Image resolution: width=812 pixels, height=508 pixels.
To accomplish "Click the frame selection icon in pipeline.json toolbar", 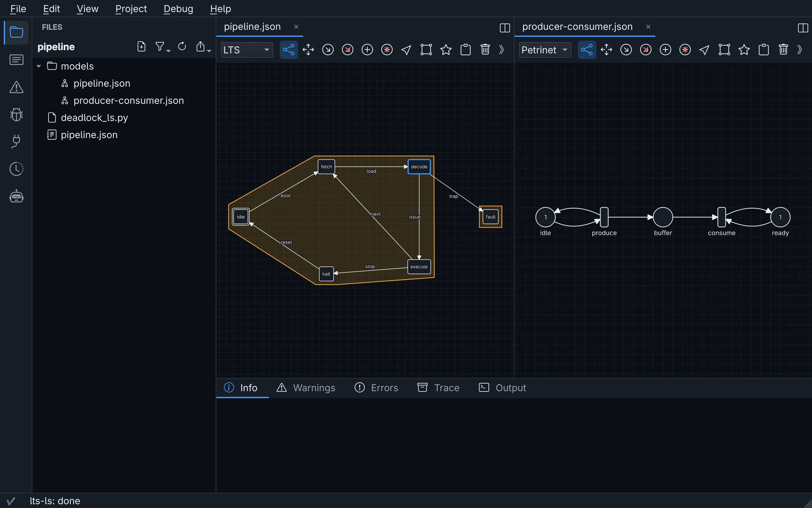I will [x=426, y=50].
